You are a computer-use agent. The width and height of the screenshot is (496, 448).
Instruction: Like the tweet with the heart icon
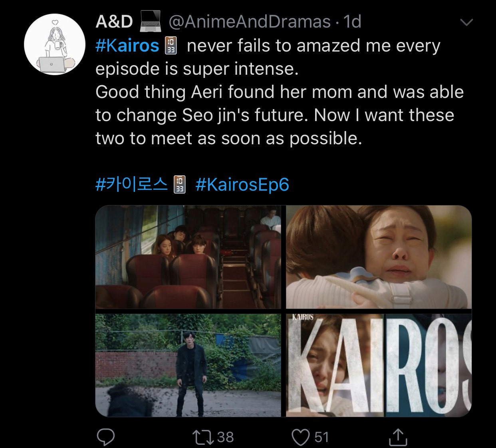tap(301, 437)
